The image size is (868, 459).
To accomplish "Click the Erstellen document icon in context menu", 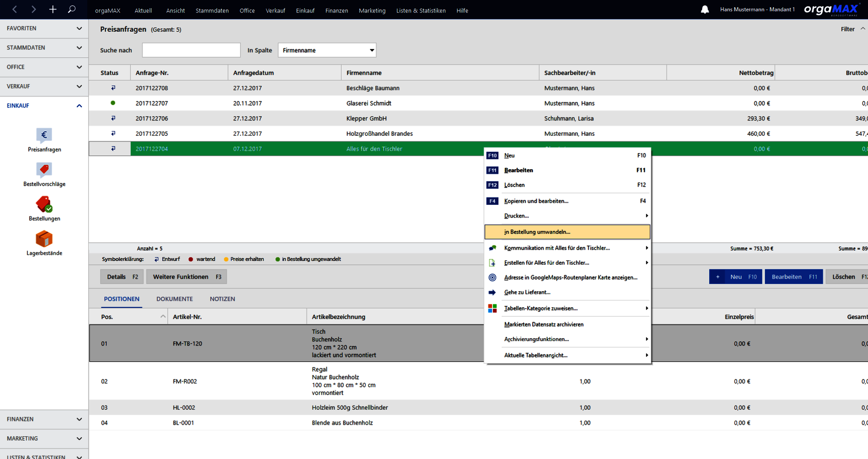I will pyautogui.click(x=492, y=263).
